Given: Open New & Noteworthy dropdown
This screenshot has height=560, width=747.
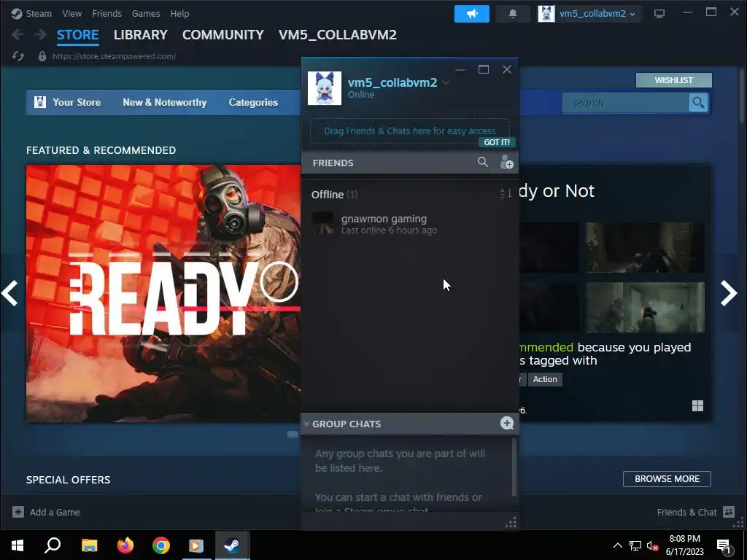Looking at the screenshot, I should click(164, 102).
